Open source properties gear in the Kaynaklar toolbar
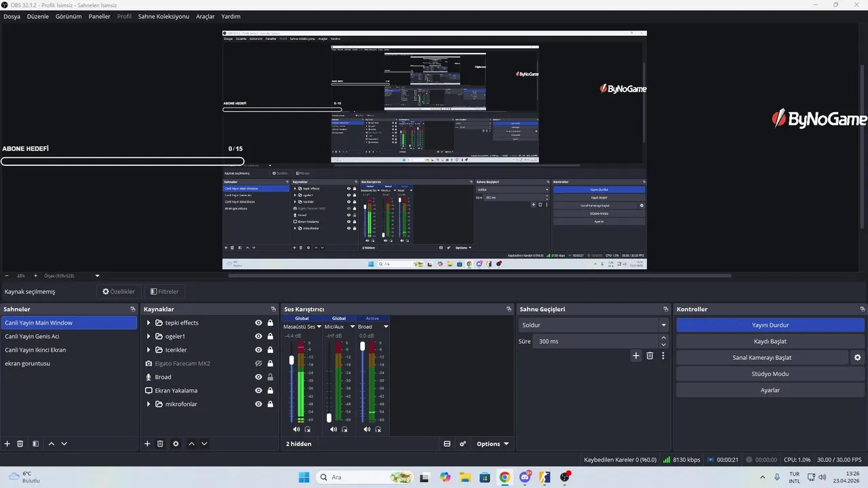The height and width of the screenshot is (488, 868). 176,444
